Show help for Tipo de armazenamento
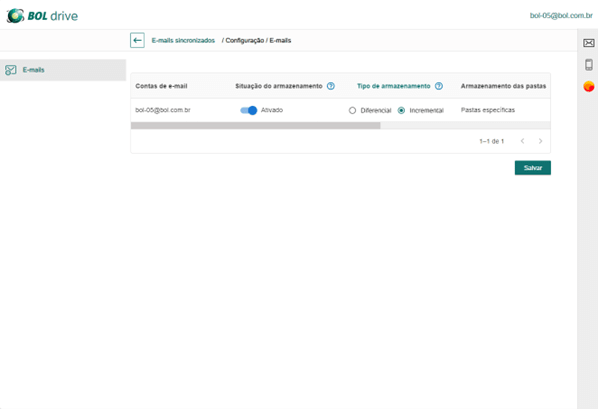The width and height of the screenshot is (598, 409). pos(439,86)
